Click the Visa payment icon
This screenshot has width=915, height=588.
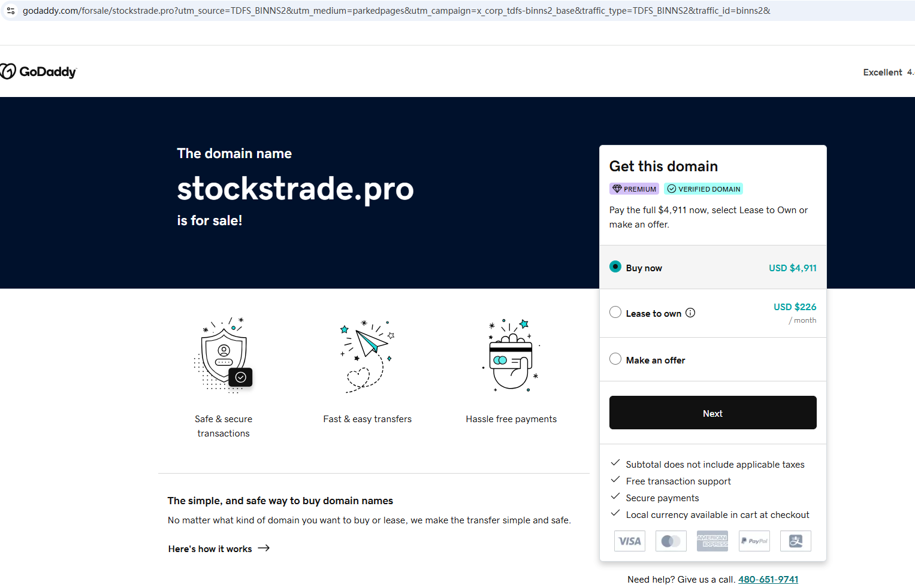click(630, 541)
